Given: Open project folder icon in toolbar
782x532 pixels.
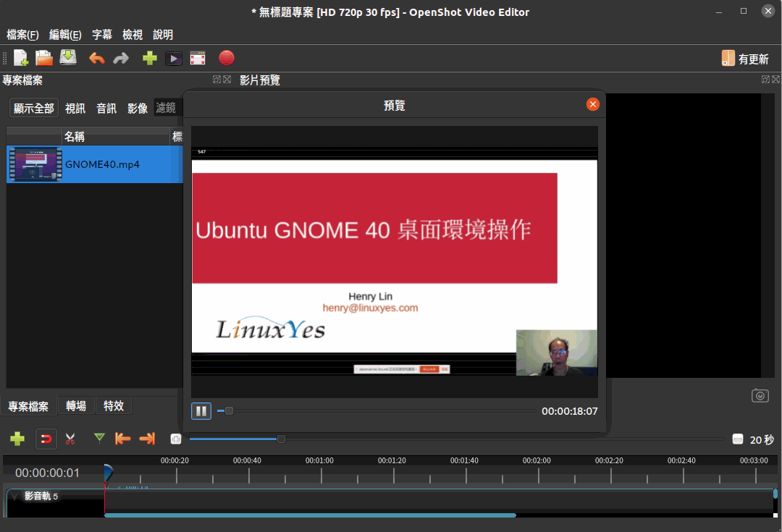Looking at the screenshot, I should (44, 59).
